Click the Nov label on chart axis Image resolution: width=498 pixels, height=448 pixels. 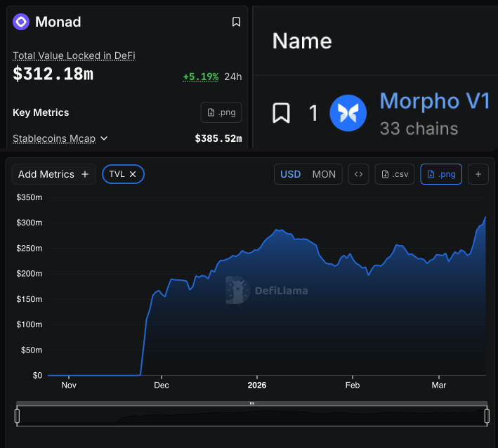point(69,385)
